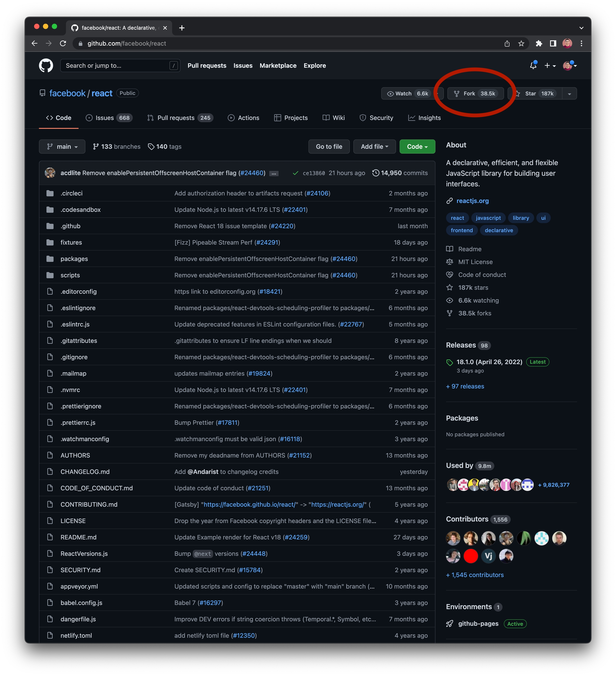Open the Chrome three-dot menu
Viewport: 616px width, 676px height.
pyautogui.click(x=582, y=43)
